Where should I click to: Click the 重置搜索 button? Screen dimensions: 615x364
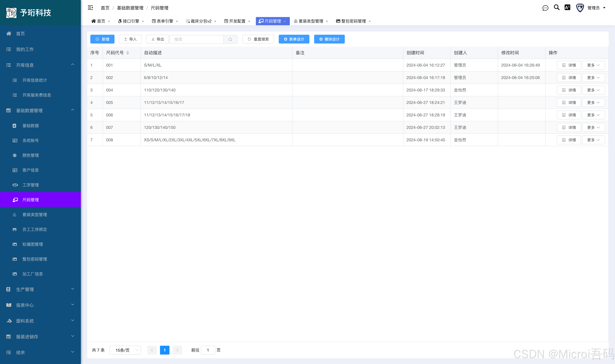pos(258,39)
